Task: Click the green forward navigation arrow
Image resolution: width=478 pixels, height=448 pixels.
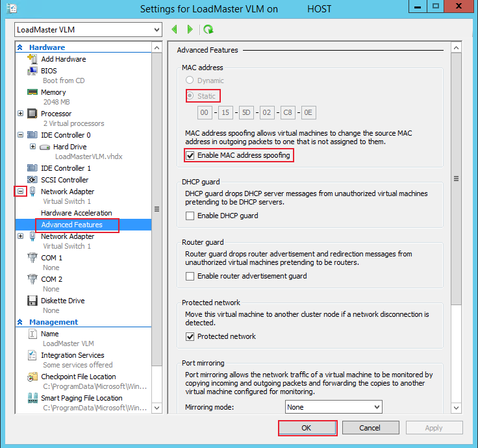Action: point(190,30)
